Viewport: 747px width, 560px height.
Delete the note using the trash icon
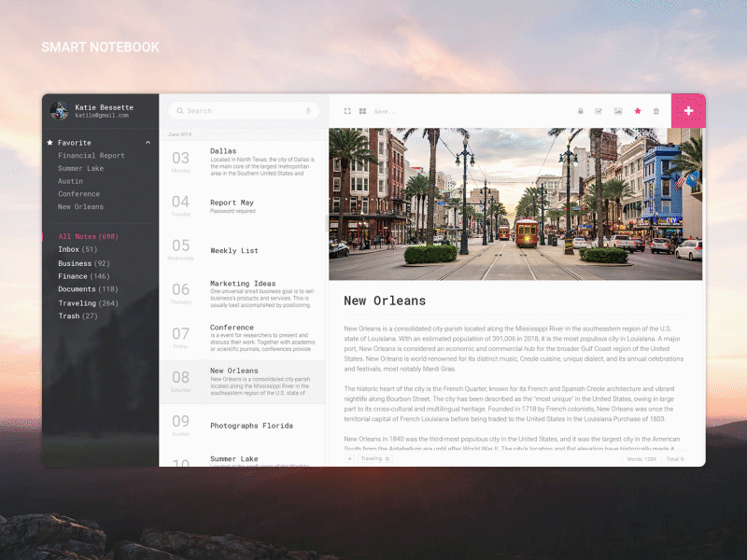[656, 111]
